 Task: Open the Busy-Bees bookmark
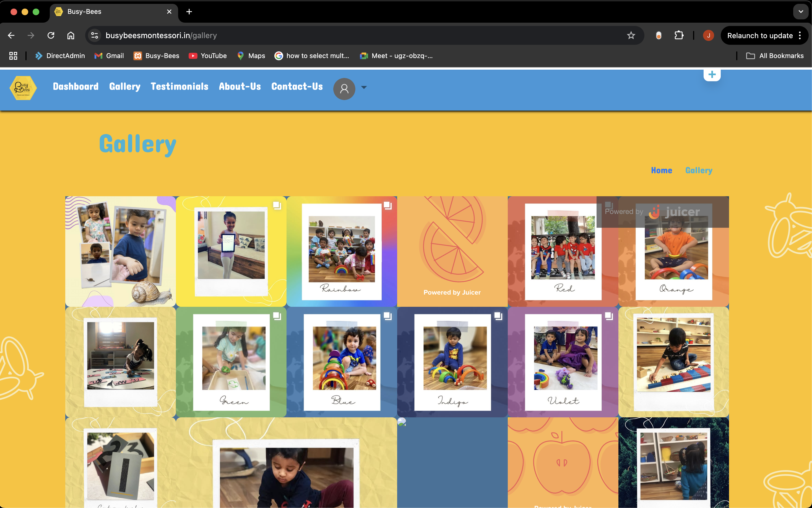(156, 56)
